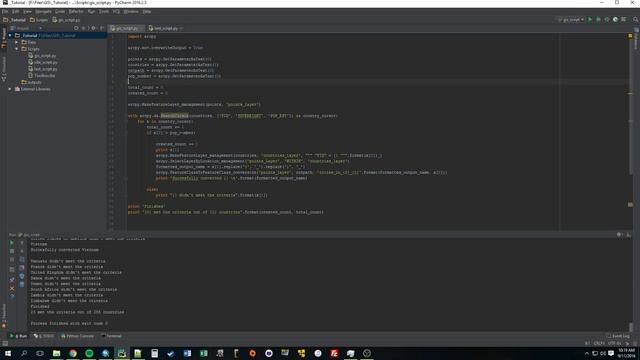Close the test_script.py editor tab
The width and height of the screenshot is (640, 360).
coord(181,29)
